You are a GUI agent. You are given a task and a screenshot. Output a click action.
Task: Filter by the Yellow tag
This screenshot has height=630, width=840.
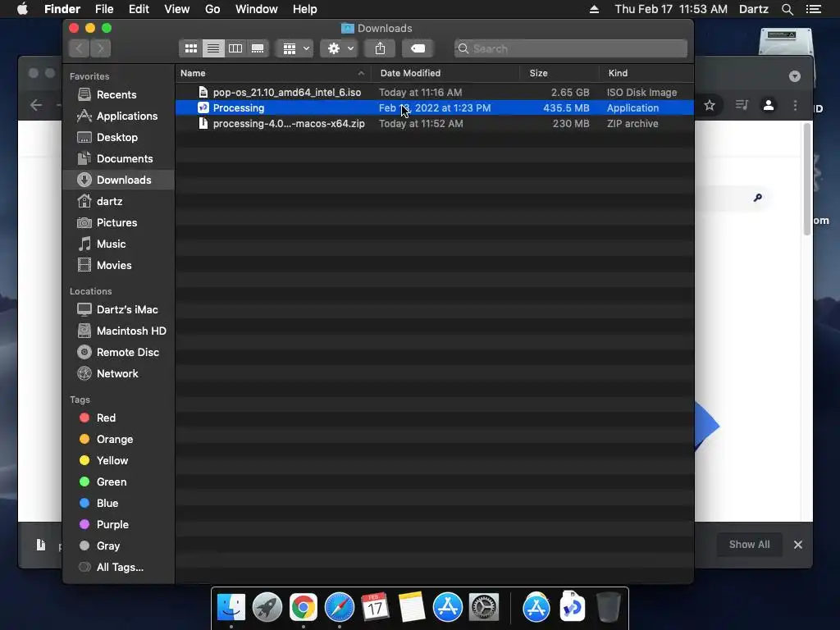118,461
